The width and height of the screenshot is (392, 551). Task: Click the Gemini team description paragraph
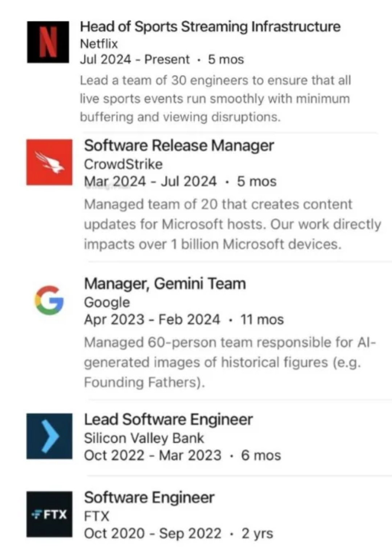point(229,362)
